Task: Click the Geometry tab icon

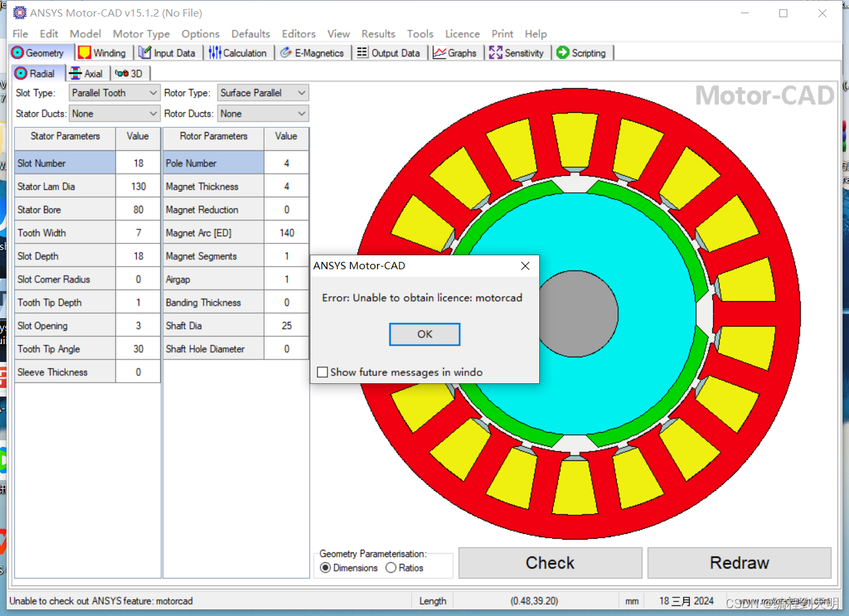Action: (x=17, y=53)
